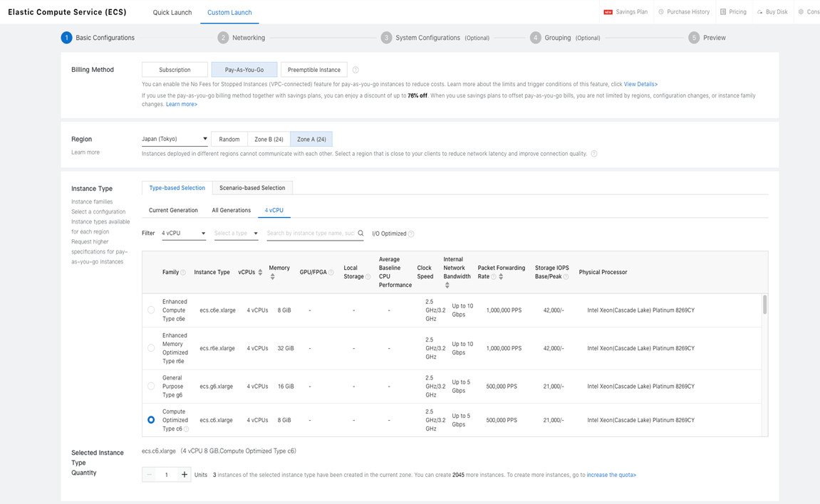Select Enhanced Memory Optimized r6e radio button

(151, 348)
